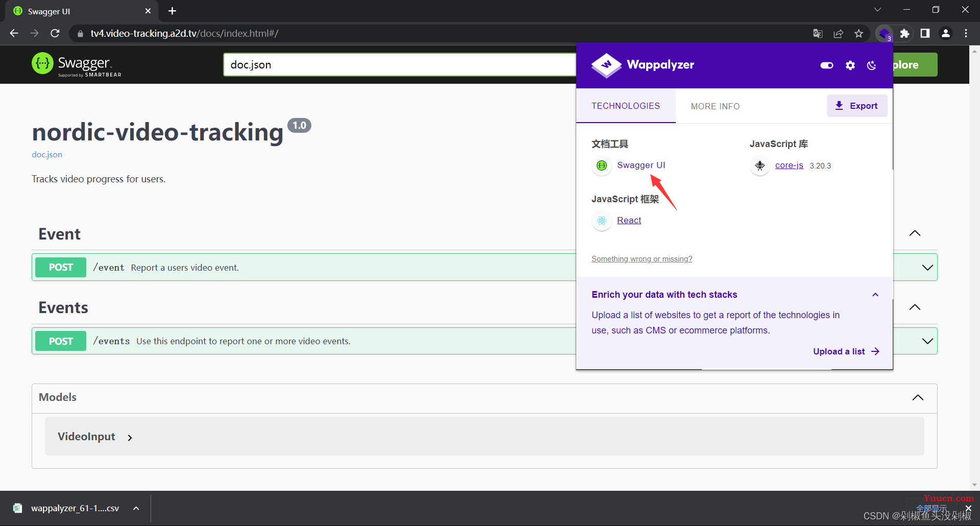Open the Chrome profile avatar menu

coord(945,34)
